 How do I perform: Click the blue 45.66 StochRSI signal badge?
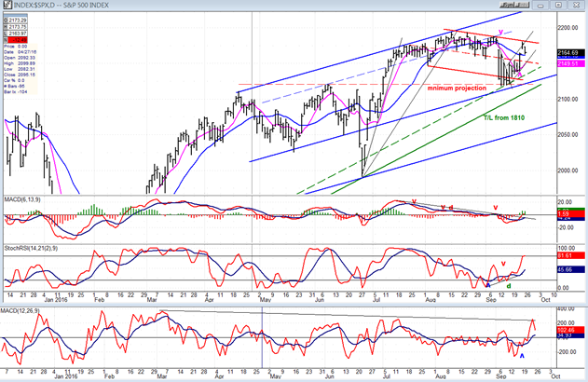pyautogui.click(x=571, y=269)
